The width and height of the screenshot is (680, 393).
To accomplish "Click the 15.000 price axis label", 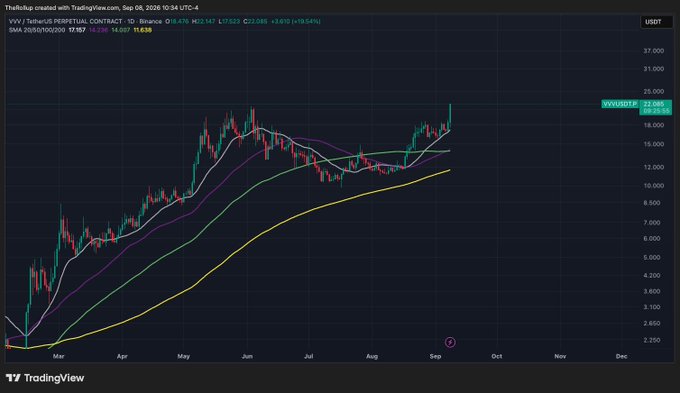I will [x=654, y=144].
